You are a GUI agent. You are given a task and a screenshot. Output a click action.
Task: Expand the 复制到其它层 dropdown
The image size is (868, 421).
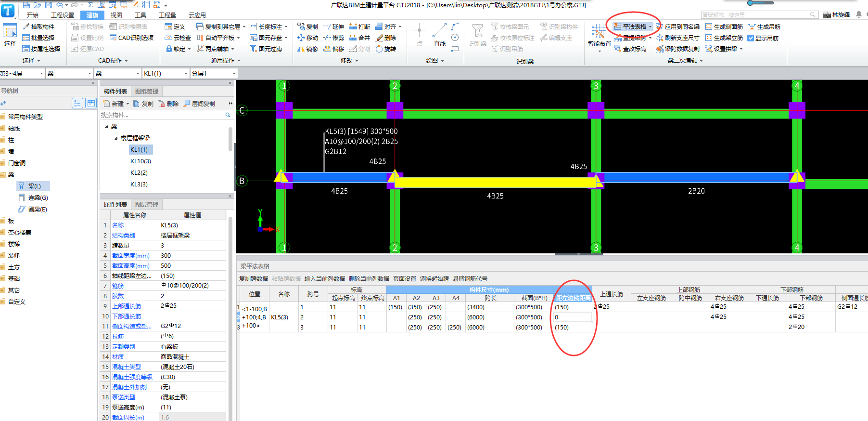pyautogui.click(x=244, y=26)
